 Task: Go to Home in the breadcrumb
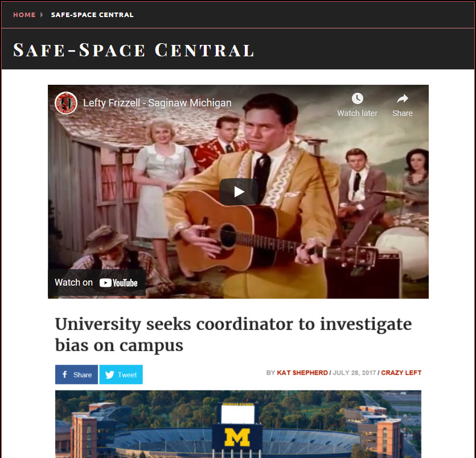24,15
